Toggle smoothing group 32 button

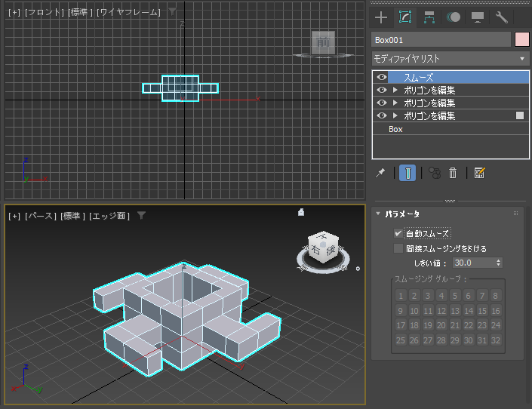click(496, 340)
